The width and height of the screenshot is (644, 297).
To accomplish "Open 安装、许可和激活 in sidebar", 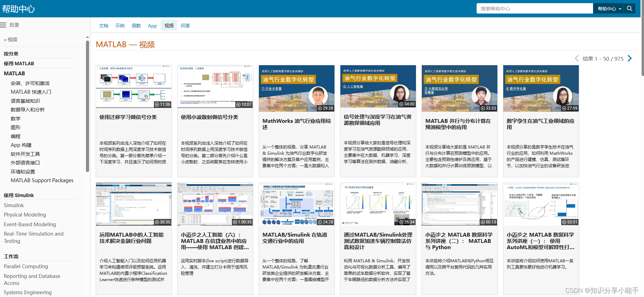I will [30, 83].
